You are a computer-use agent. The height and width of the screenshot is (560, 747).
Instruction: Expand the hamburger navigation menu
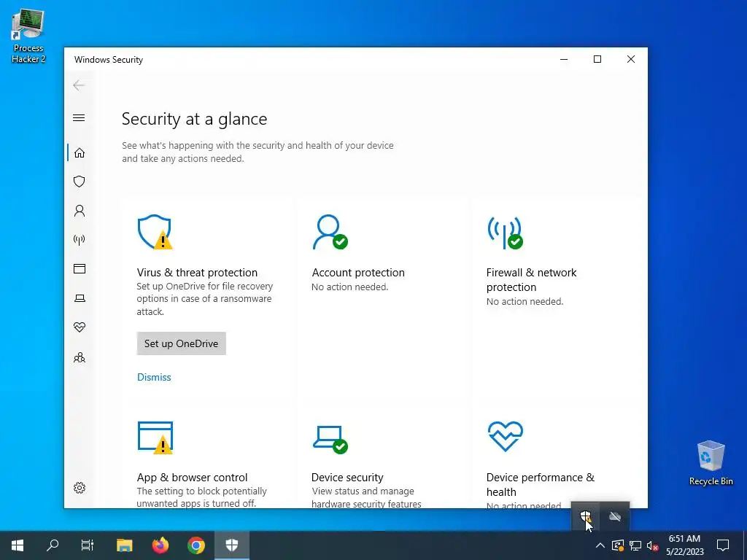[x=79, y=117]
